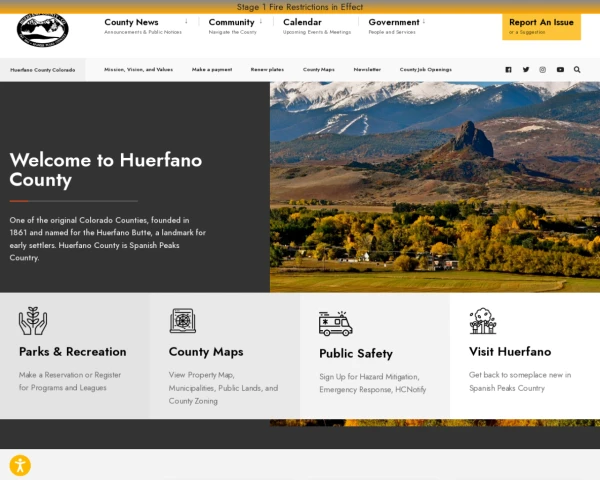The height and width of the screenshot is (480, 600).
Task: Expand the County News dropdown arrow
Action: (x=186, y=21)
